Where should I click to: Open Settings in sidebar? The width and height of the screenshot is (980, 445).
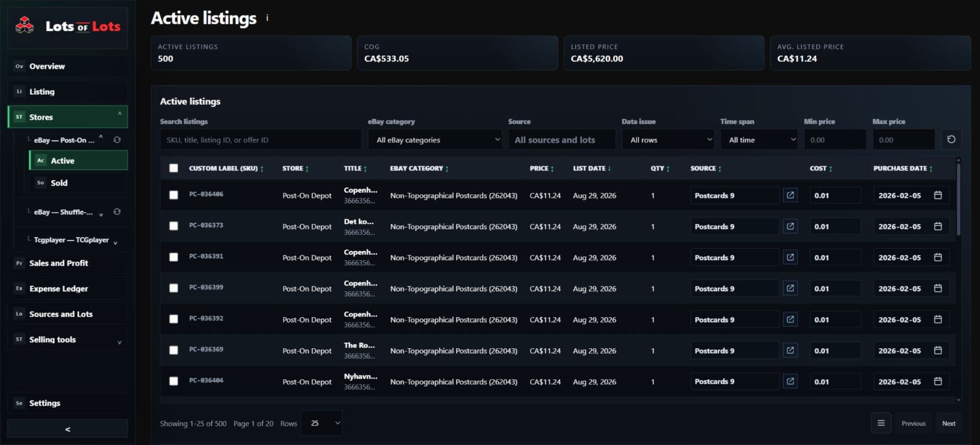[x=67, y=403]
